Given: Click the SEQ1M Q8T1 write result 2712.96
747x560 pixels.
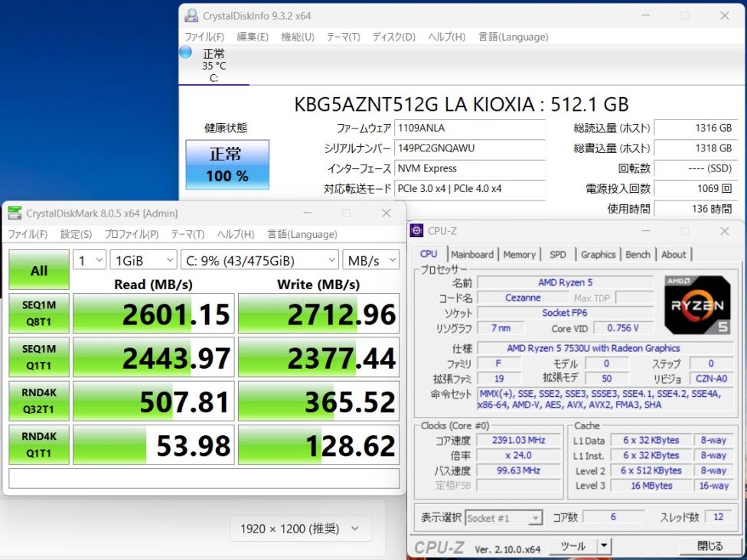Looking at the screenshot, I should point(318,314).
